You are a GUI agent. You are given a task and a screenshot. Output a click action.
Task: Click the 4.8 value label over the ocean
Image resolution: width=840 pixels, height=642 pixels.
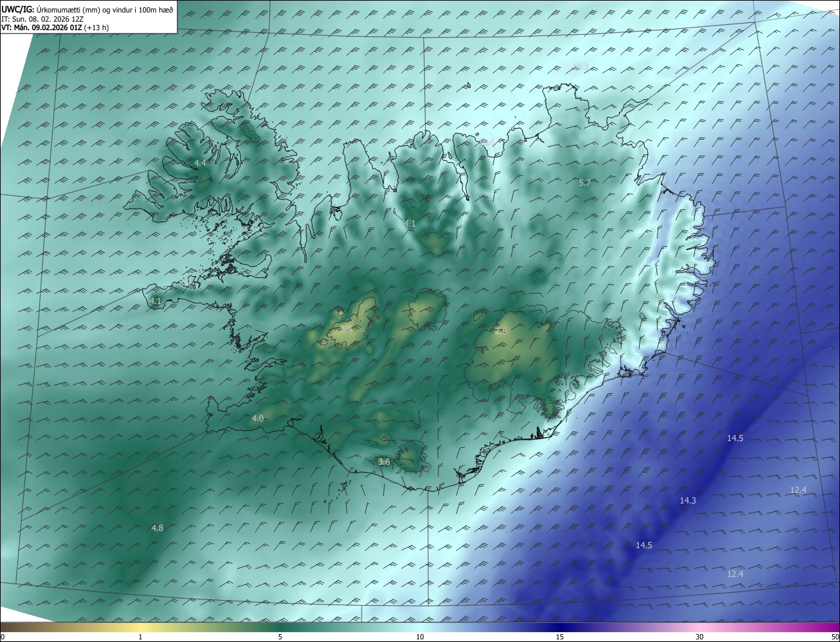point(157,528)
